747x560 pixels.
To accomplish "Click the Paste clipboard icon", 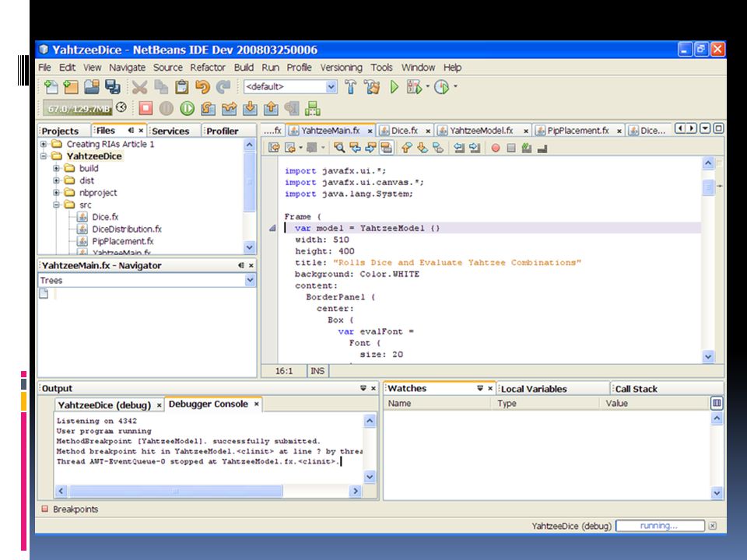I will (181, 87).
